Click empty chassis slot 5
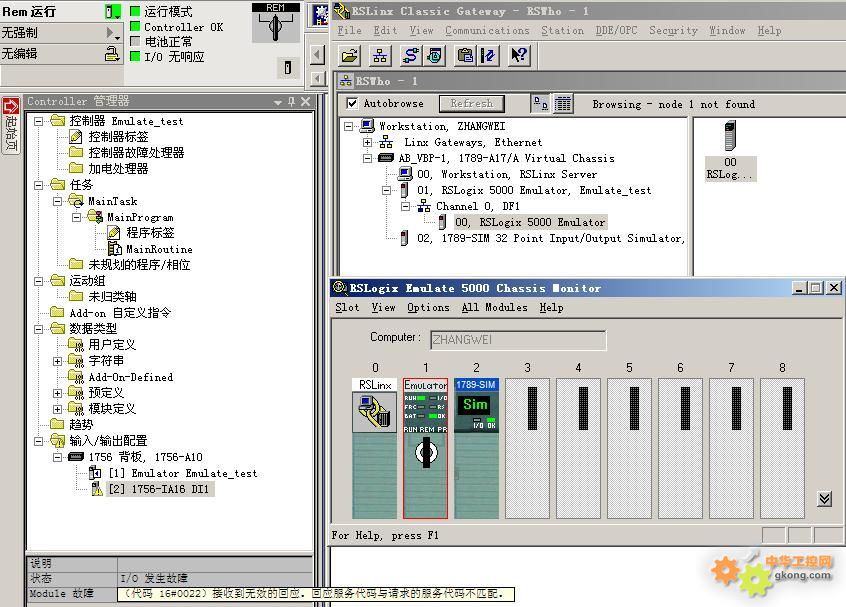The width and height of the screenshot is (846, 607). [629, 448]
